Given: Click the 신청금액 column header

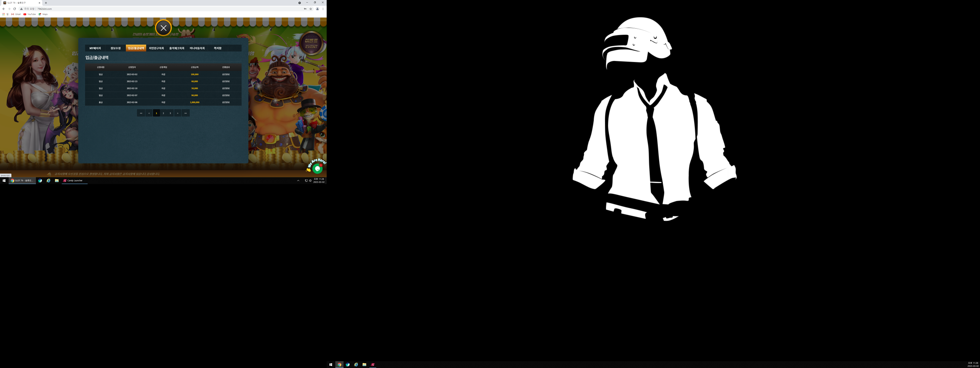Looking at the screenshot, I should (194, 67).
